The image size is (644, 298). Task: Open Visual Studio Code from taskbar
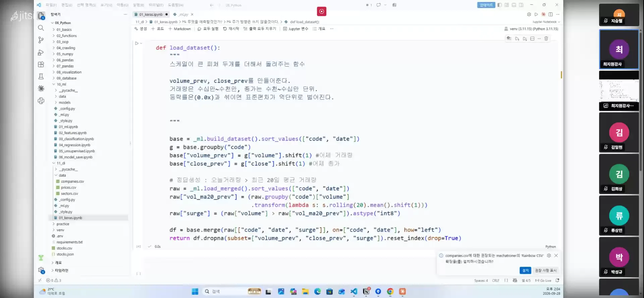[x=354, y=291]
